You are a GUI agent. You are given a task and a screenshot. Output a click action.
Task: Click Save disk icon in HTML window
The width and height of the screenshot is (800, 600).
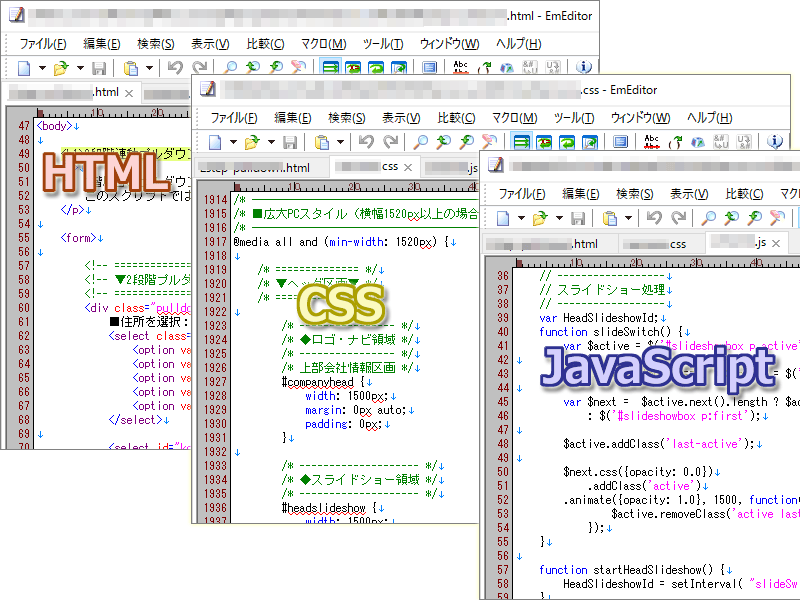click(98, 68)
